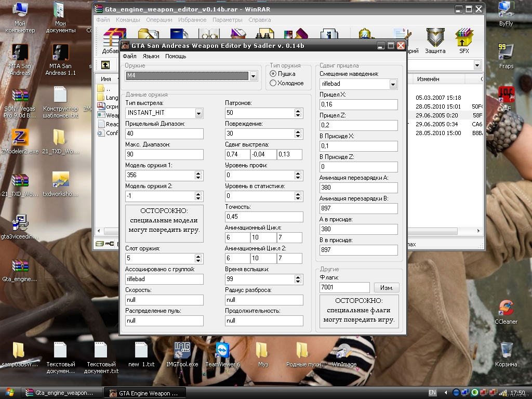Select the samp03bsvr folder icon
The image size is (532, 399).
(x=20, y=355)
